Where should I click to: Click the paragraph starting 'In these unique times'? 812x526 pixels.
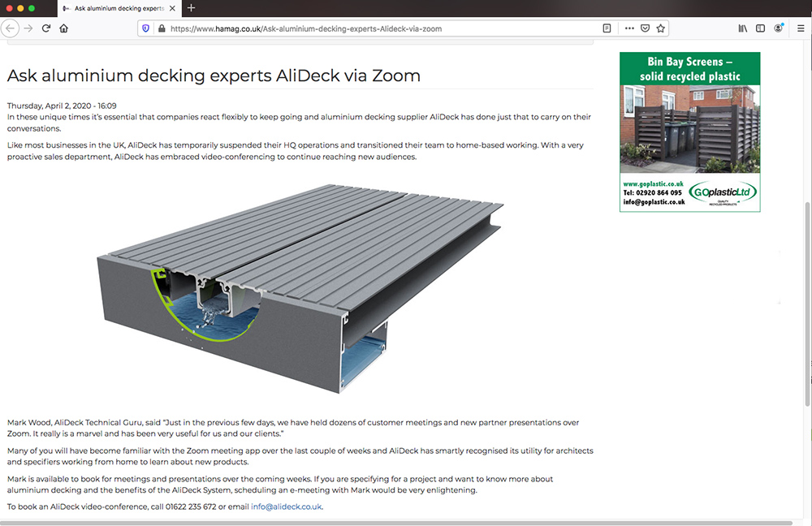tap(299, 123)
